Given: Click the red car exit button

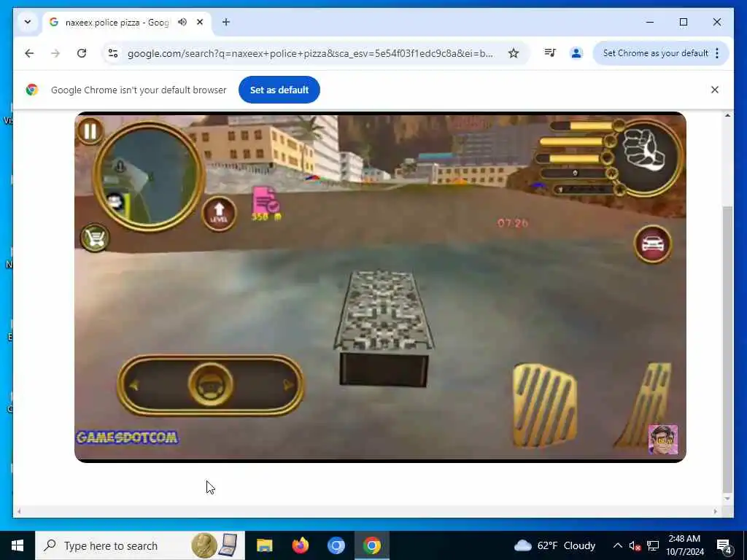Looking at the screenshot, I should 653,244.
